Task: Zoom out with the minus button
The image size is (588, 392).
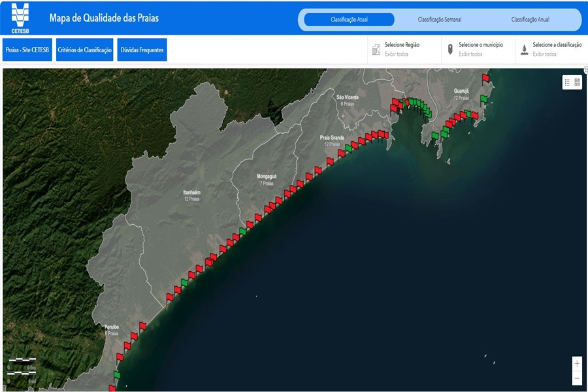Action: pyautogui.click(x=577, y=378)
